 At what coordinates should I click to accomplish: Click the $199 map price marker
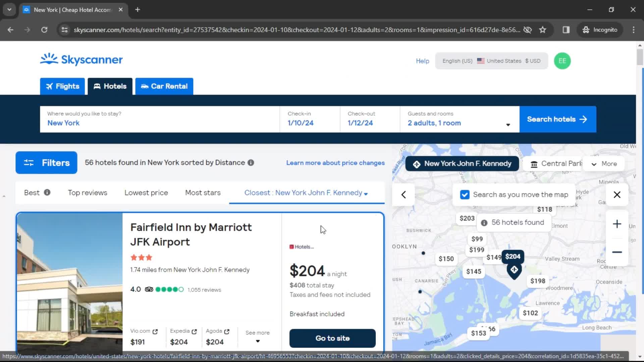click(x=477, y=250)
